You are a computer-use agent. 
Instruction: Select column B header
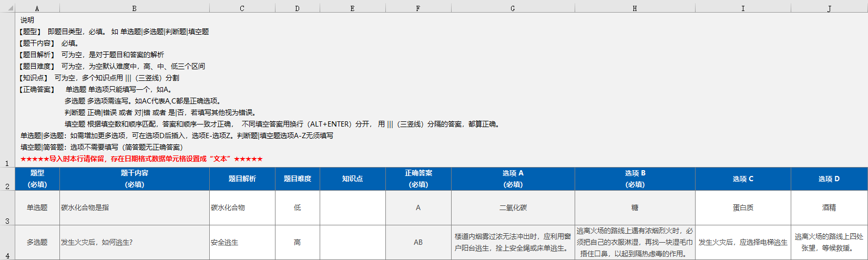tap(134, 8)
